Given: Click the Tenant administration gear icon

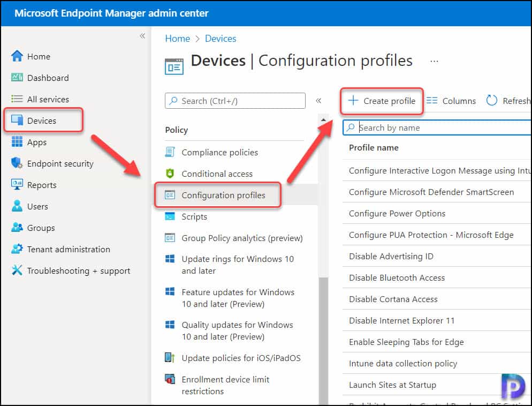Looking at the screenshot, I should [x=17, y=249].
